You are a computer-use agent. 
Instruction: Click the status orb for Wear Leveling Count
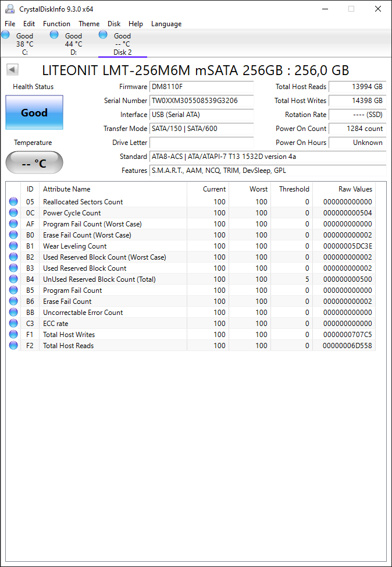pyautogui.click(x=13, y=246)
